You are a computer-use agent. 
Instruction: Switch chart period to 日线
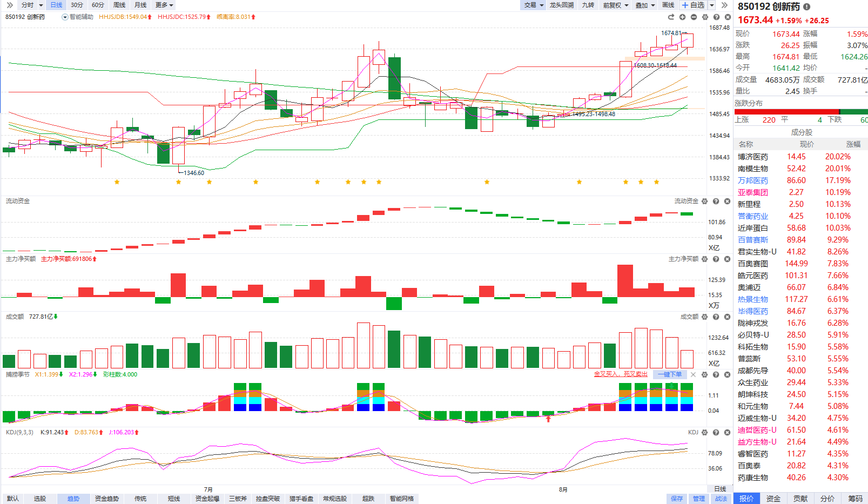[x=56, y=5]
